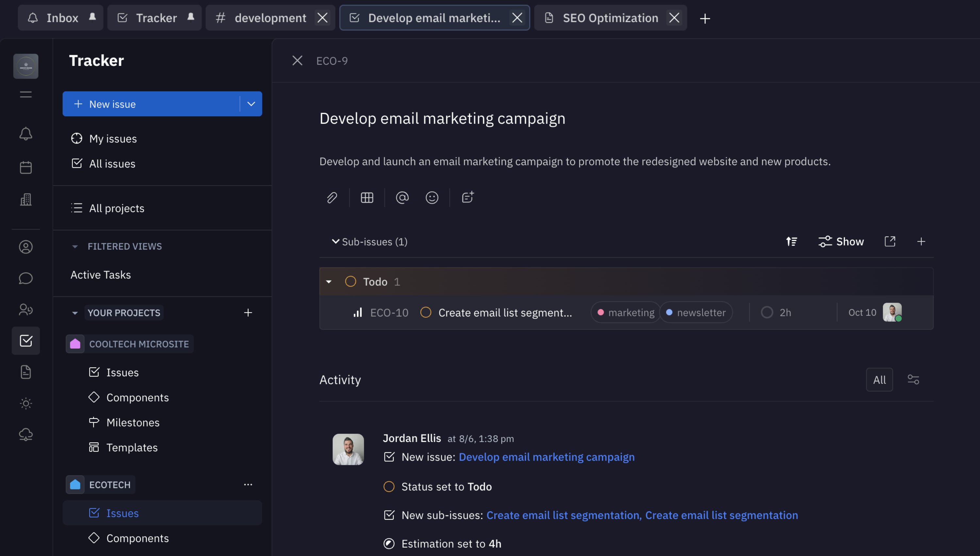Image resolution: width=980 pixels, height=556 pixels.
Task: Open the Planner calendar icon in the left rail
Action: [x=25, y=167]
